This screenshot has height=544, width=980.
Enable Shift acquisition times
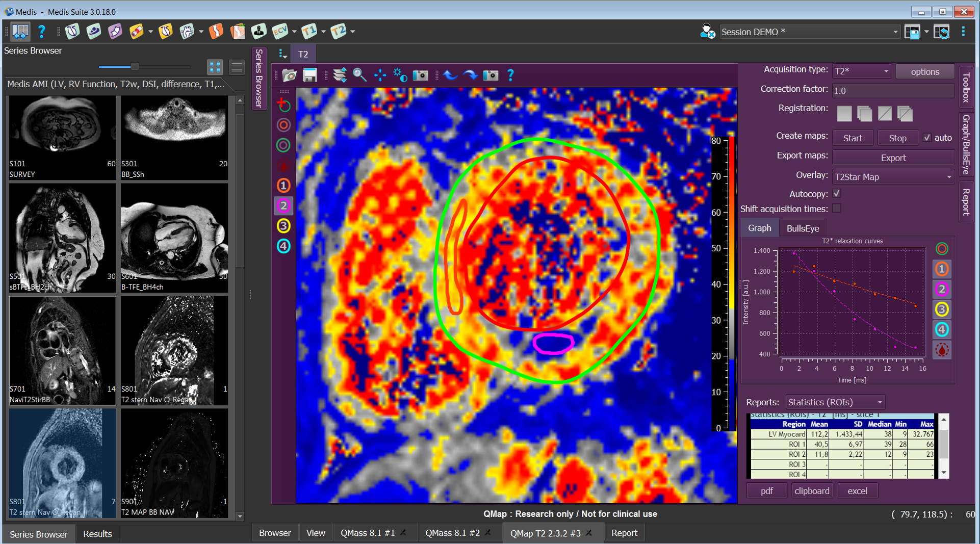[x=837, y=208]
